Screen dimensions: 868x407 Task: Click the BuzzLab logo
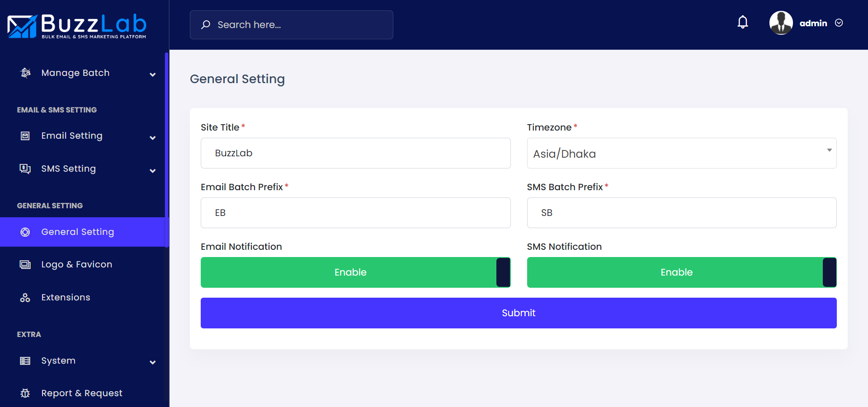[77, 26]
